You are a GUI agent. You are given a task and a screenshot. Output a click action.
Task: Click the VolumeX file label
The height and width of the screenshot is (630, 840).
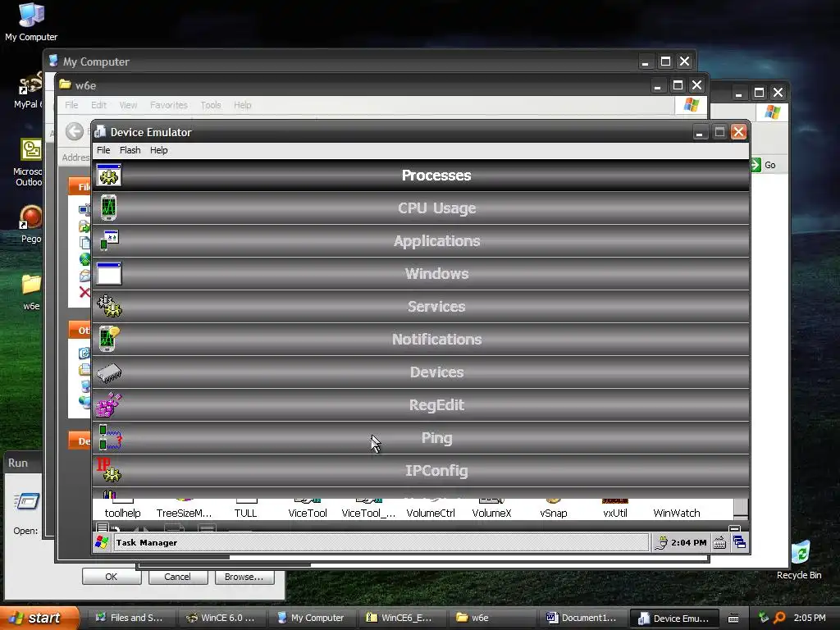(x=492, y=513)
